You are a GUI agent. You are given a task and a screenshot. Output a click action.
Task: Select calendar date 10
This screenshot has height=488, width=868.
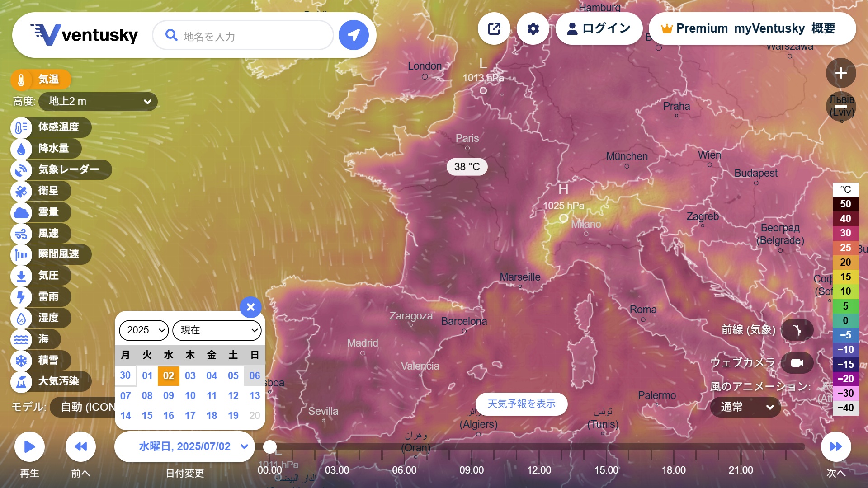(190, 396)
